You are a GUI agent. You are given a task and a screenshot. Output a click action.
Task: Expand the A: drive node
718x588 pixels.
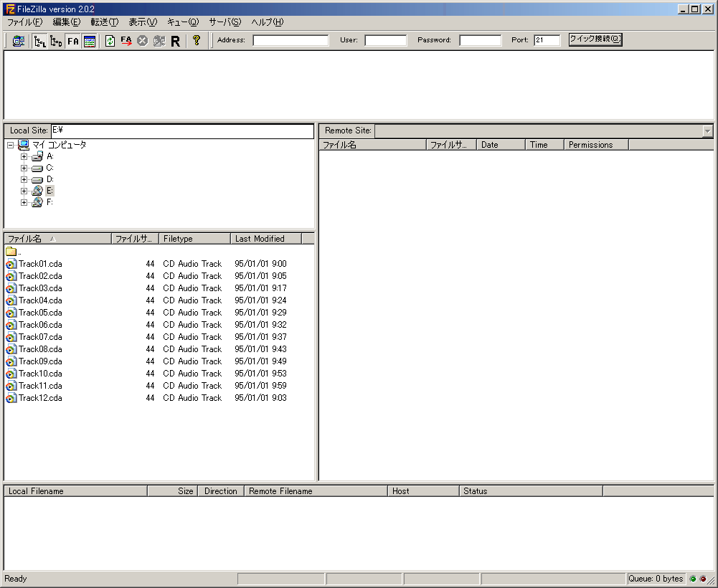coord(24,156)
